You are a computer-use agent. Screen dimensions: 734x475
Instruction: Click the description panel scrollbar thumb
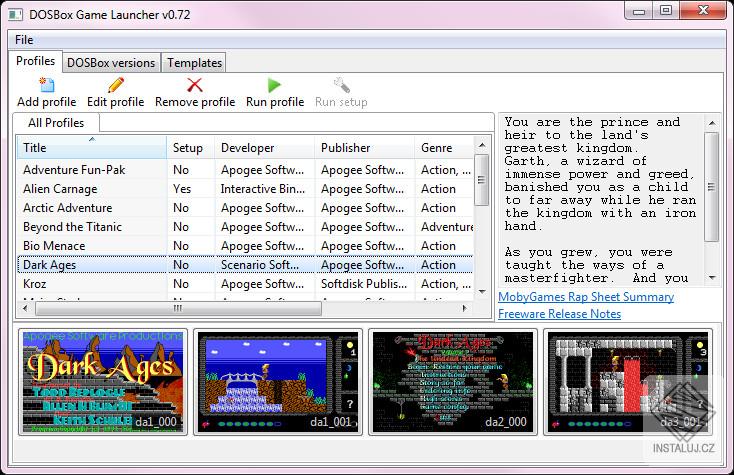tap(712, 187)
